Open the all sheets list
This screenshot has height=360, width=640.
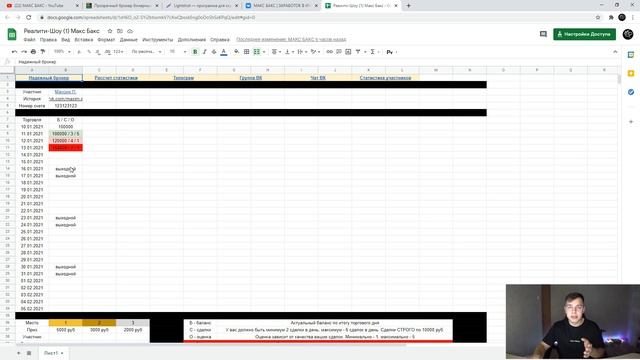(x=29, y=353)
